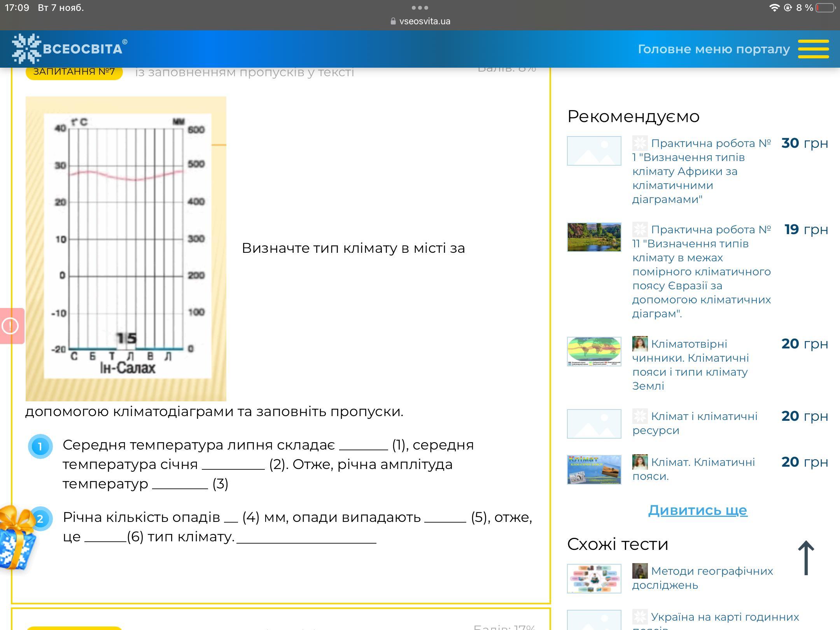The height and width of the screenshot is (630, 840).
Task: Tap the battery indicator icon
Action: tap(826, 8)
